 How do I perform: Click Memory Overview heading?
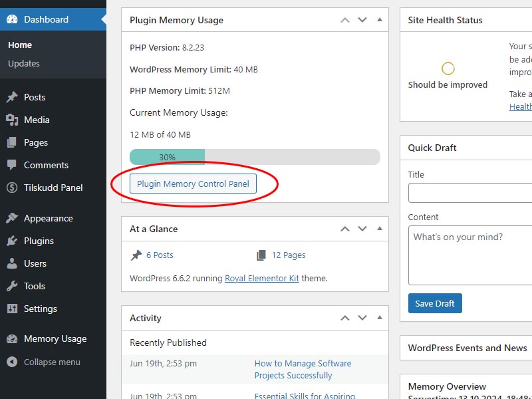(x=447, y=386)
